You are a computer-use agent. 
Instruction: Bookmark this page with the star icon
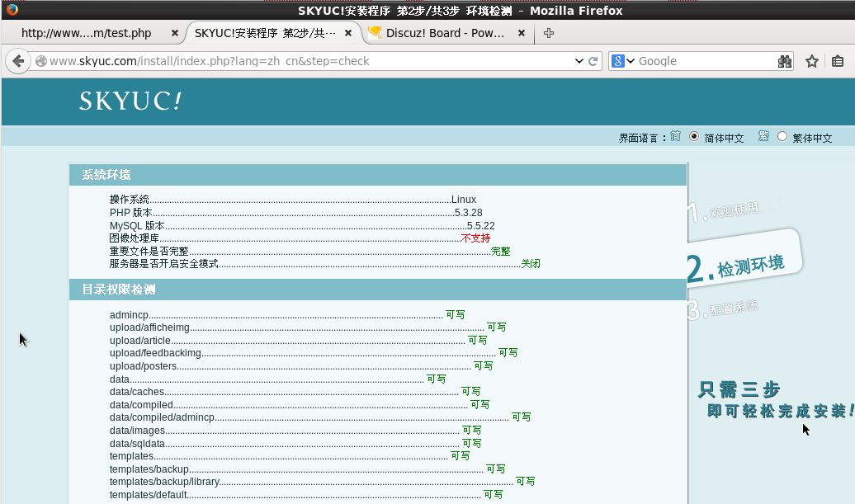[812, 61]
